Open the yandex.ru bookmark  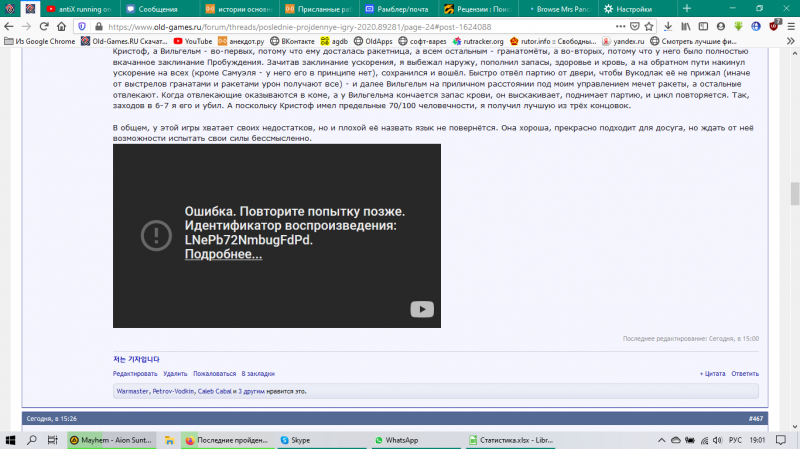(x=623, y=41)
